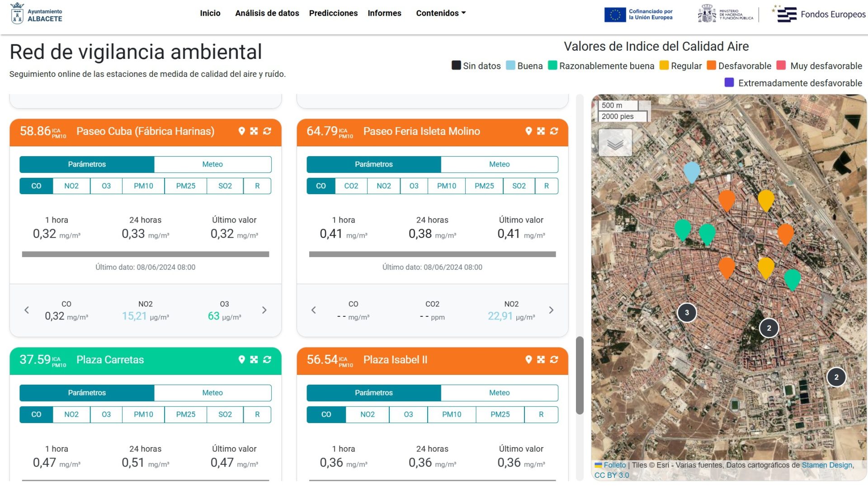The image size is (868, 486).
Task: Switch to Meteo tab in Paseo Cuba card
Action: [212, 164]
